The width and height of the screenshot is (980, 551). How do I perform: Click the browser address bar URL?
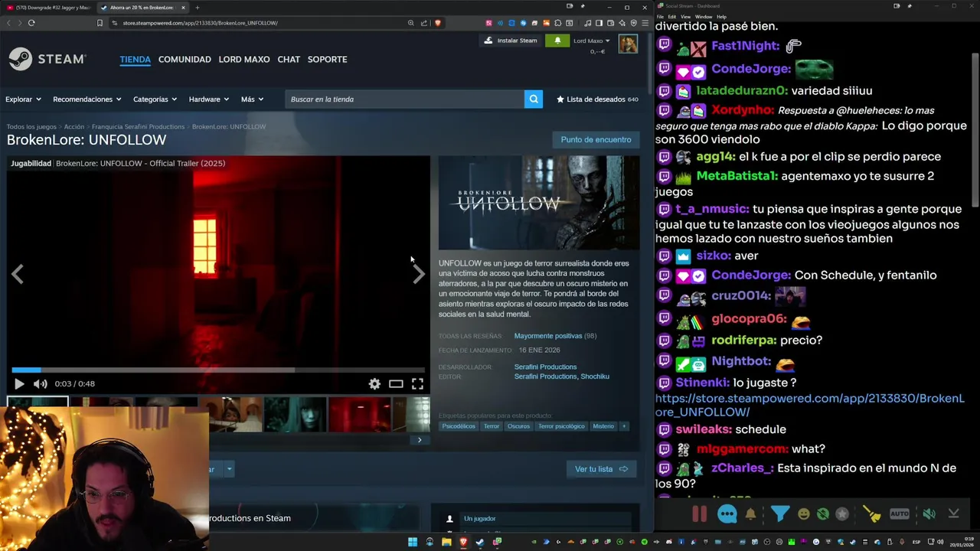pos(200,23)
